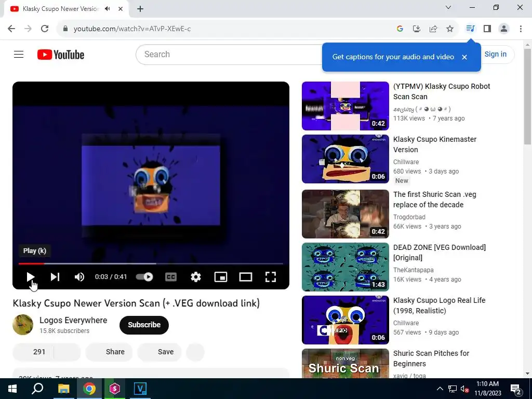The height and width of the screenshot is (399, 532).
Task: Open video settings gear
Action: tap(196, 277)
